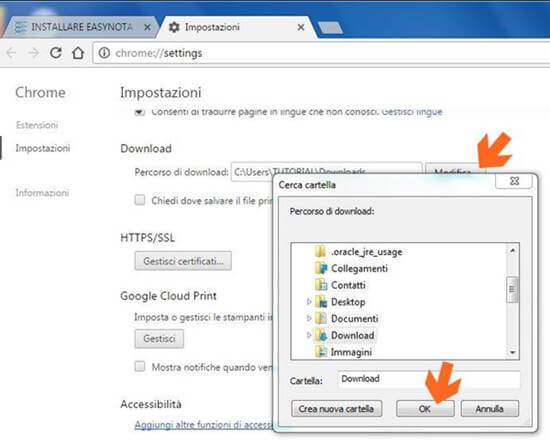This screenshot has height=443, width=550.
Task: Reload the page with refresh icon
Action: 56,53
